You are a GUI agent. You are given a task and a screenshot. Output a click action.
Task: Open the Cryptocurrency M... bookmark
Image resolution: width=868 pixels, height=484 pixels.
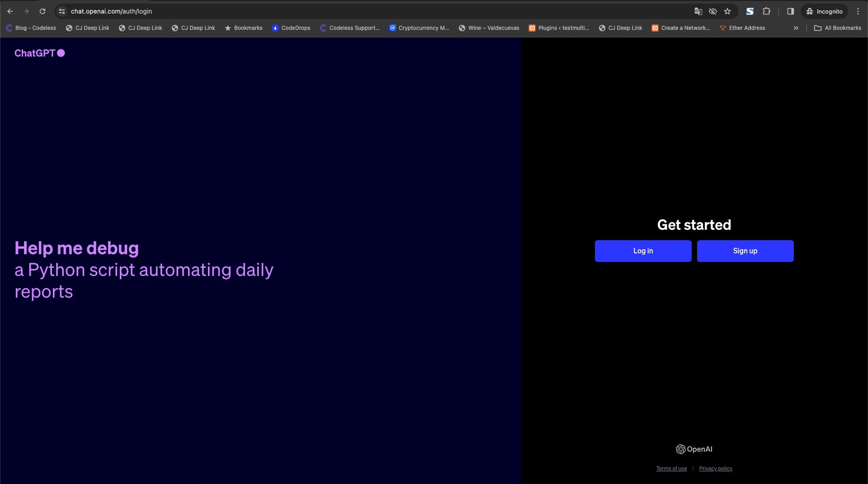419,28
